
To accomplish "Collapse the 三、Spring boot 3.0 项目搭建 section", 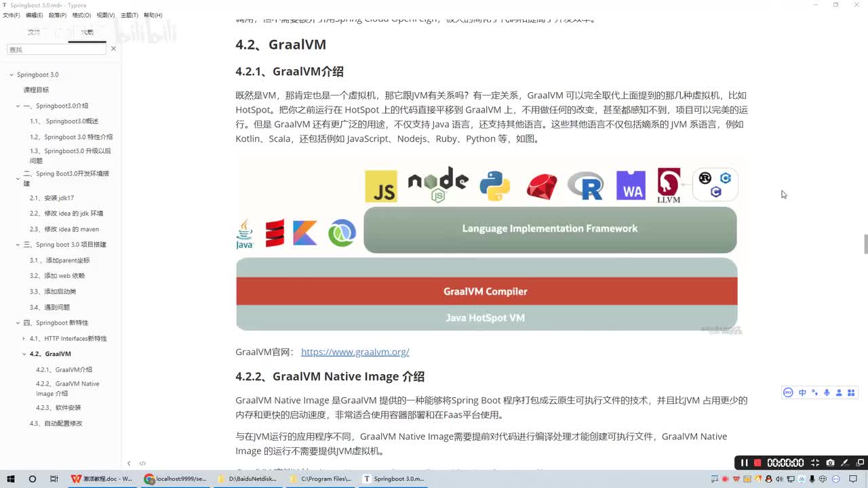I will click(18, 245).
